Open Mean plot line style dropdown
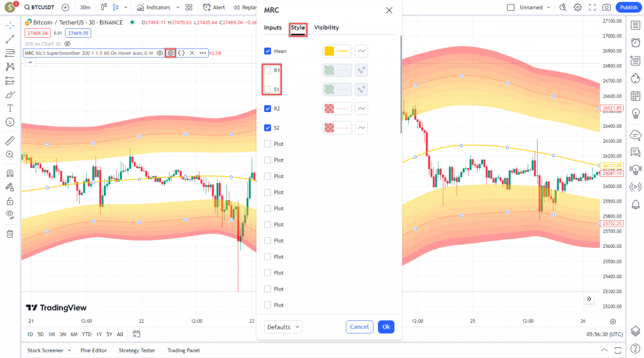 click(x=362, y=51)
